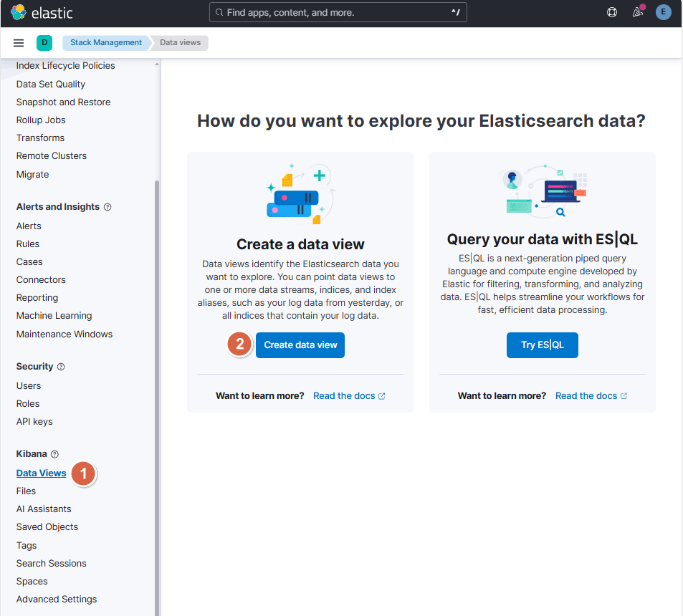The height and width of the screenshot is (616, 683).
Task: Focus the Find apps, content search field
Action: [x=338, y=12]
